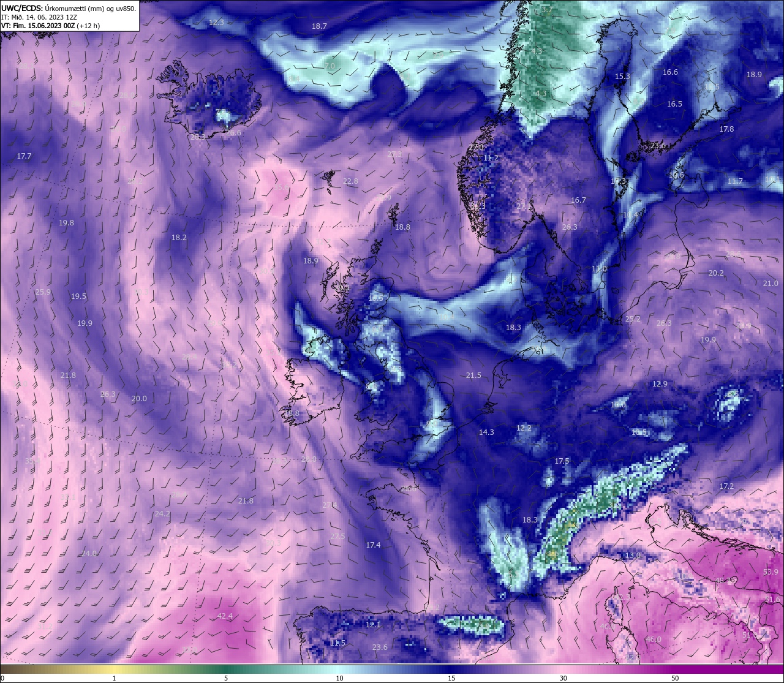Click the 12.2 value label

524,428
